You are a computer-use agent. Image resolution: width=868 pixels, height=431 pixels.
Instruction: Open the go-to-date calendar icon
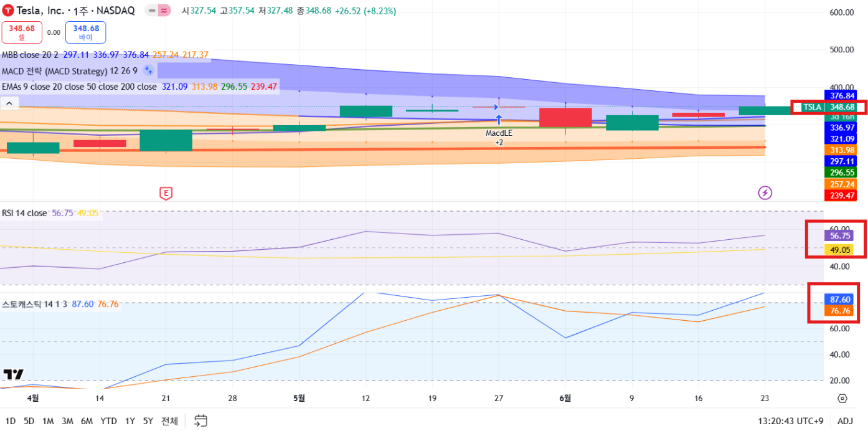(200, 420)
